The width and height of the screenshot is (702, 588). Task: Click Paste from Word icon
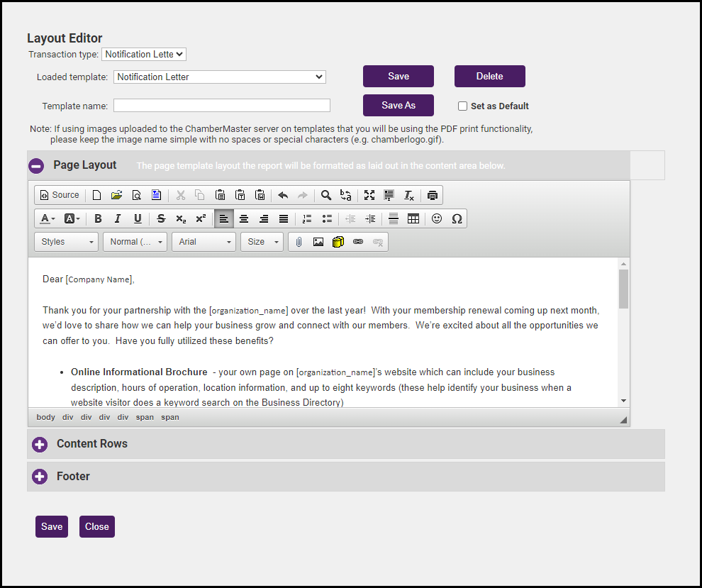pos(260,195)
